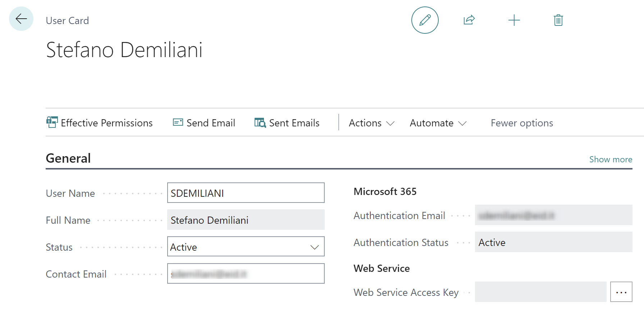Click the share icon

(469, 20)
